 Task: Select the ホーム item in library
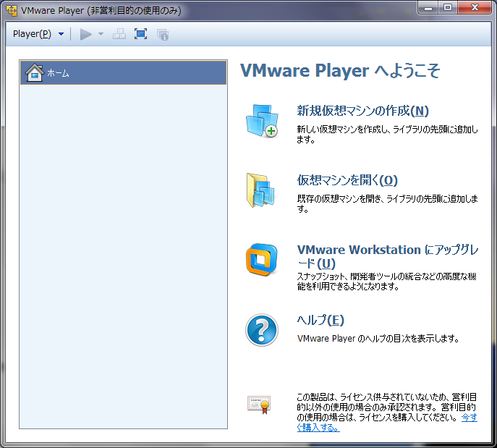123,73
